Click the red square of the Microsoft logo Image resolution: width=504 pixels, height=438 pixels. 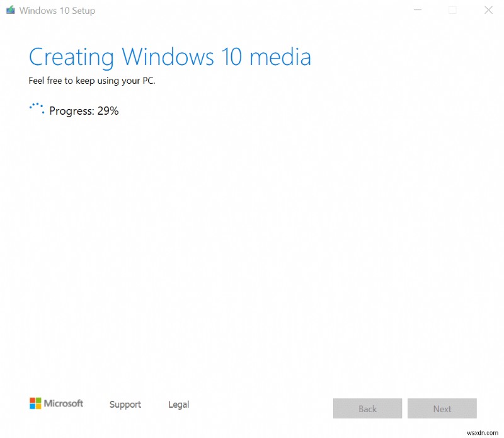32,401
